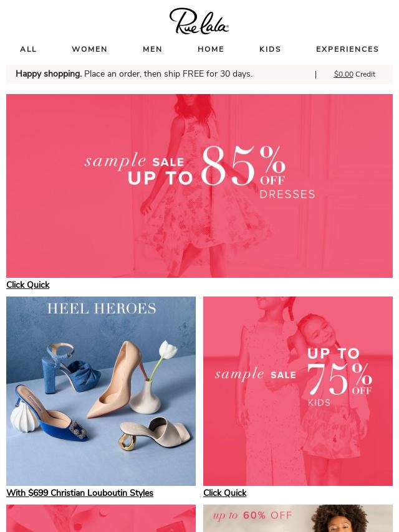Click the 85% OFF text in banner

coord(243,166)
